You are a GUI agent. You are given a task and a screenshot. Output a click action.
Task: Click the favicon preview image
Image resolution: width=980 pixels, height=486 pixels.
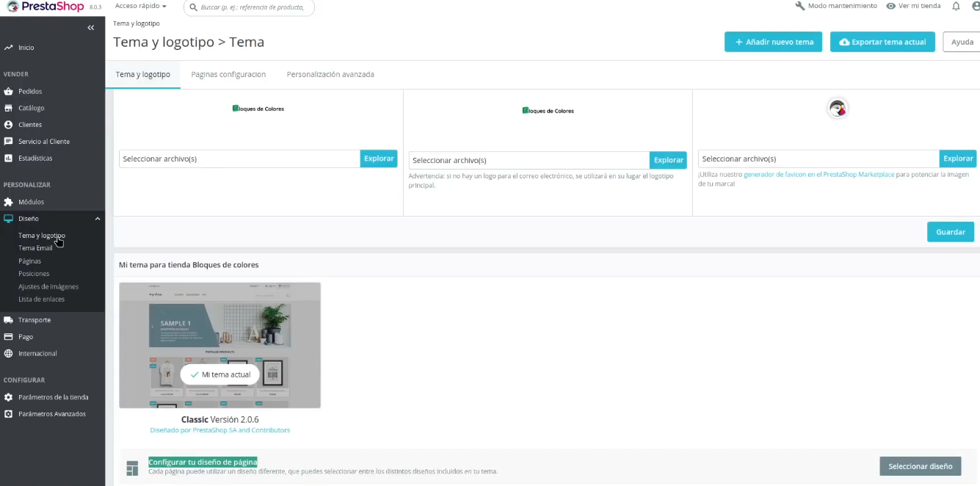pos(838,109)
